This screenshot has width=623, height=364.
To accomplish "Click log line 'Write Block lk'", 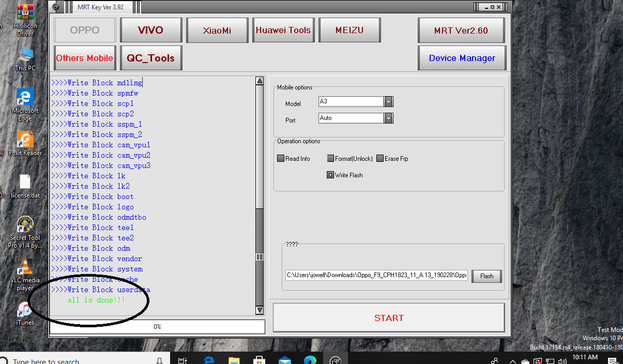I will coord(88,176).
